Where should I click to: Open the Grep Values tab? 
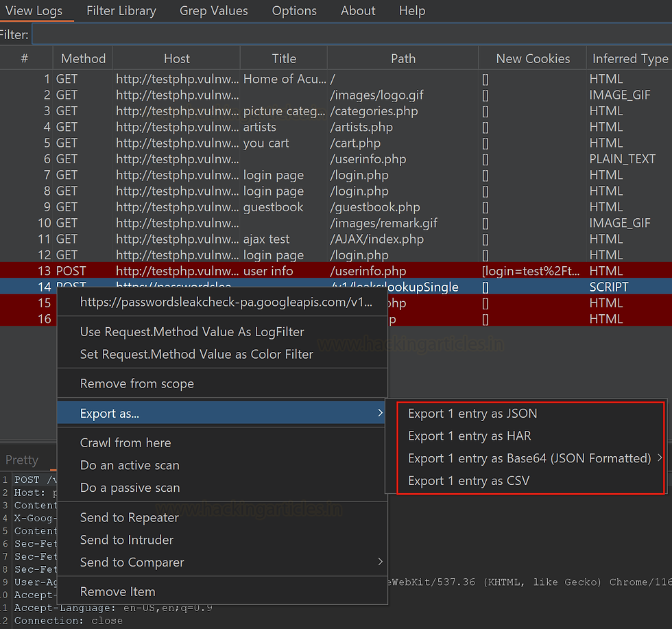pyautogui.click(x=213, y=11)
